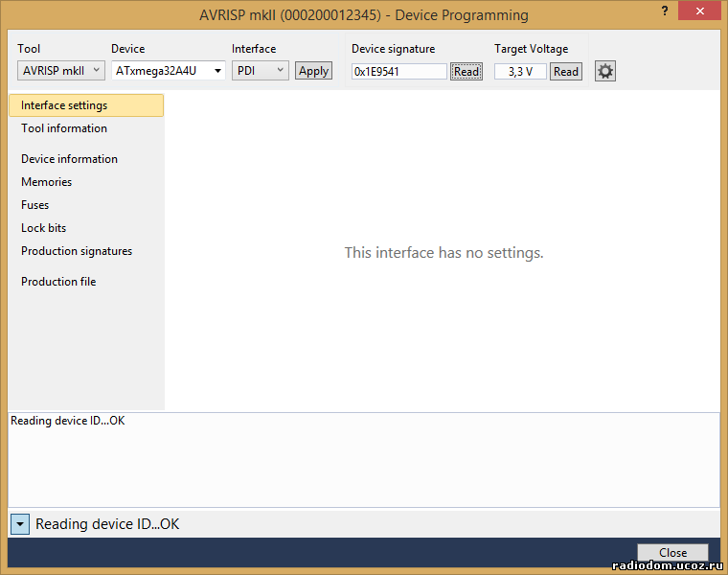Read the device signature
Viewport: 728px width, 575px height.
click(x=466, y=72)
